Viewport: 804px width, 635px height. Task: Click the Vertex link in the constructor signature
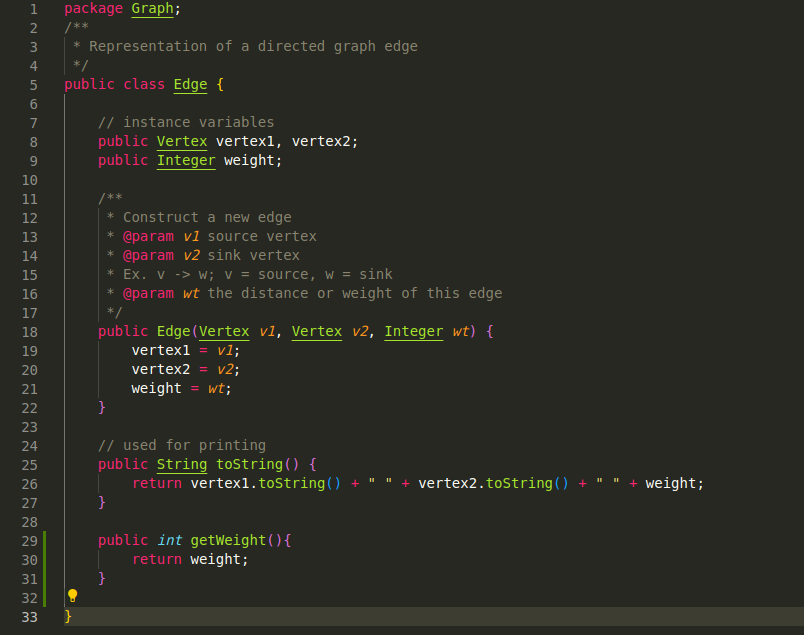(224, 331)
